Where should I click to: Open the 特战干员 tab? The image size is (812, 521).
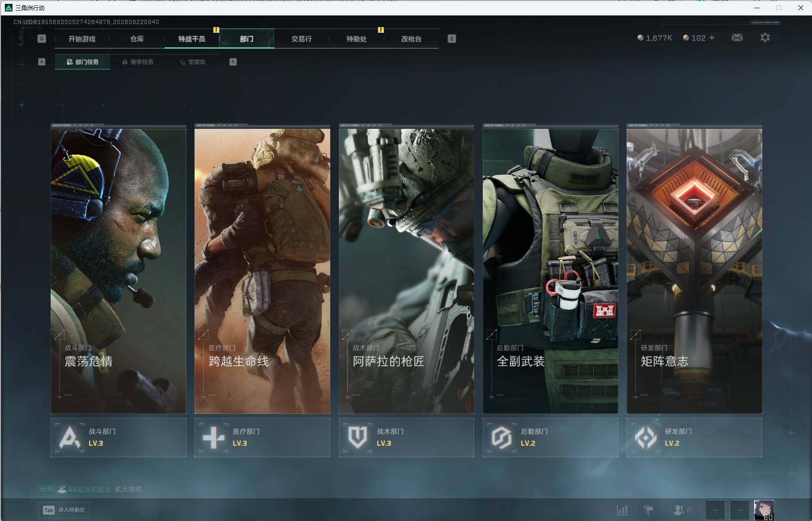192,39
